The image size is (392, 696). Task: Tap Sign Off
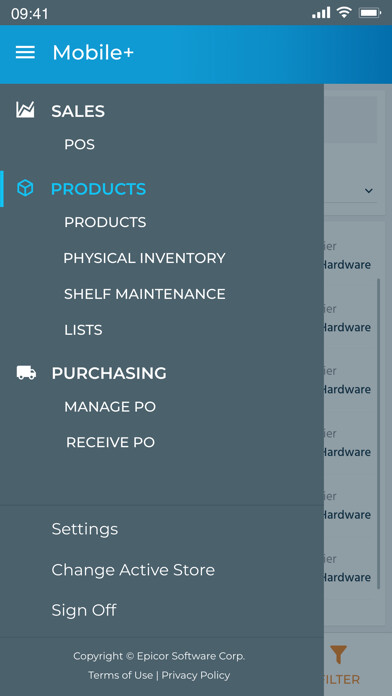tap(84, 610)
